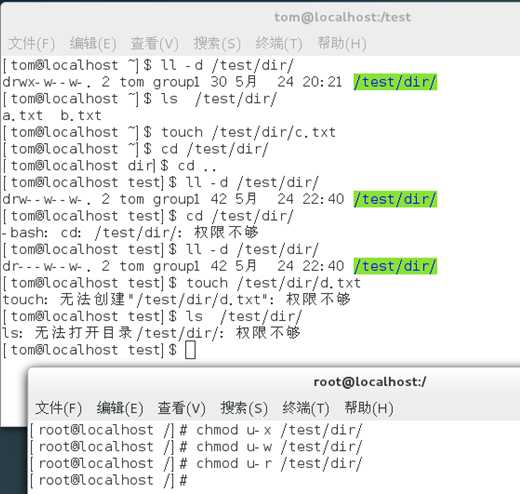The height and width of the screenshot is (494, 520).
Task: Open 查看(V) menu in tom terminal window
Action: click(154, 43)
